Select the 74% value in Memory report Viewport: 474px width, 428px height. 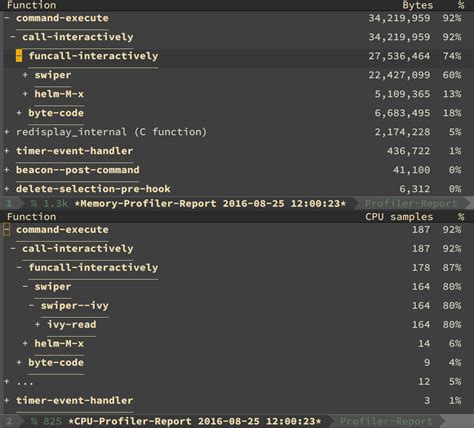[452, 56]
